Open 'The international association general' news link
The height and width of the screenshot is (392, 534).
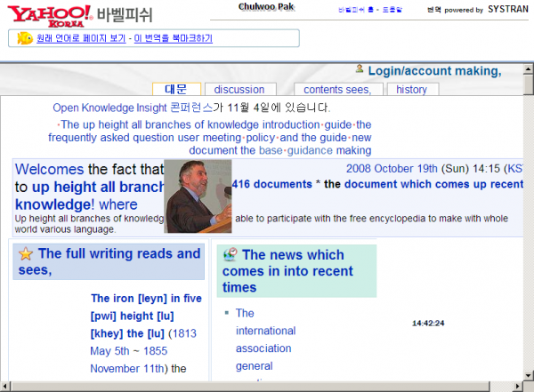pyautogui.click(x=265, y=340)
